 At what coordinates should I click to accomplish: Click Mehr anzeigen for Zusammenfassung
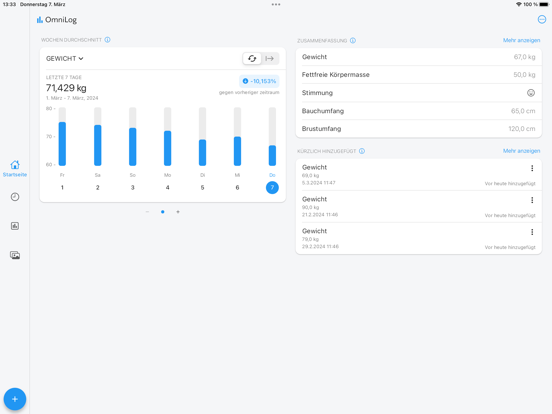point(521,40)
